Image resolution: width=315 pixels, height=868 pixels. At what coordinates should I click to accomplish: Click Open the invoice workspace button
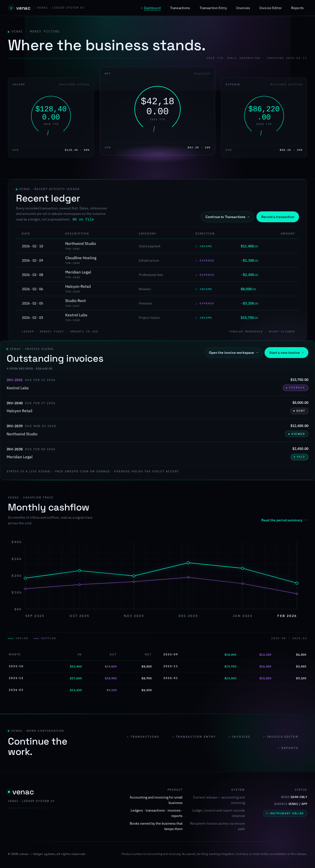233,353
